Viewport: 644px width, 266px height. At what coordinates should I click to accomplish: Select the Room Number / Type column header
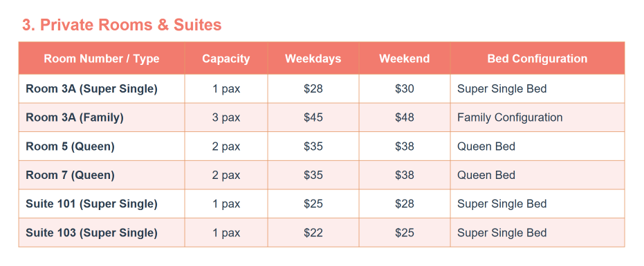[x=102, y=58]
